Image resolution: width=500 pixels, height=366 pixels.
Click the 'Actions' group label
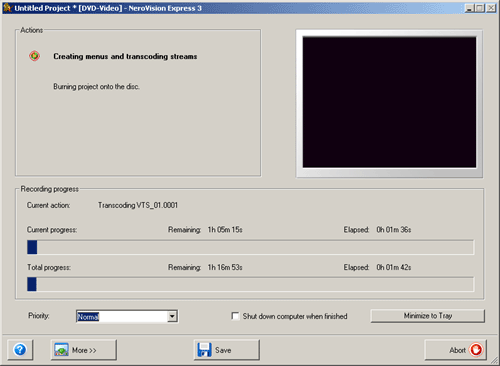point(32,30)
